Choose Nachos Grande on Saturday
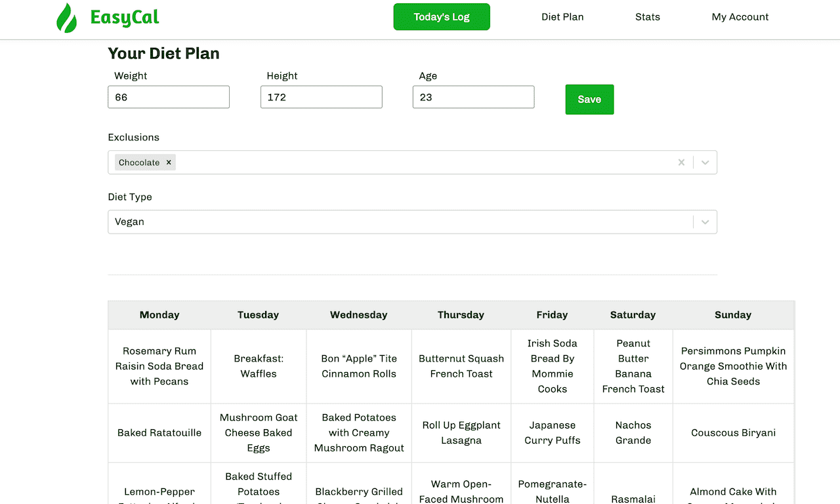The width and height of the screenshot is (840, 504). (x=633, y=433)
